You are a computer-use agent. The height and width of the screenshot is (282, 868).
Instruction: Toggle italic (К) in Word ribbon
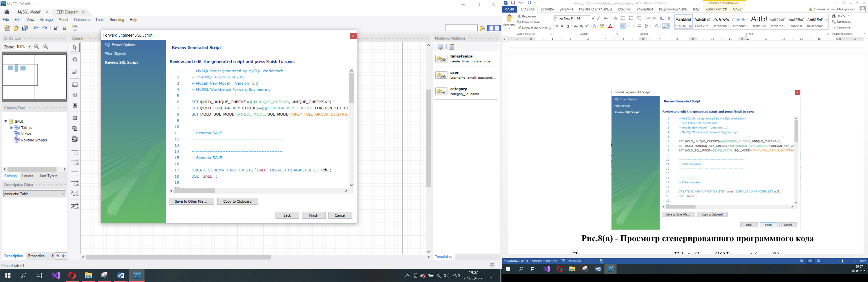tap(562, 26)
